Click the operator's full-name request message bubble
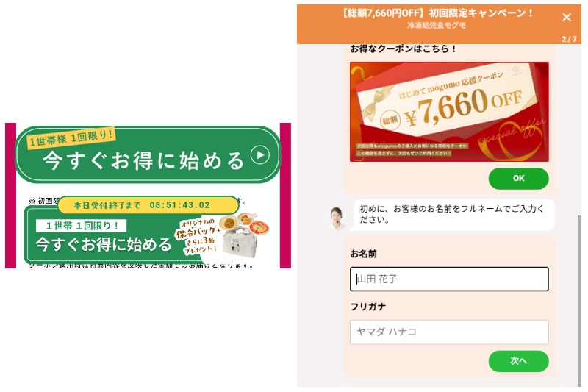 [x=453, y=214]
